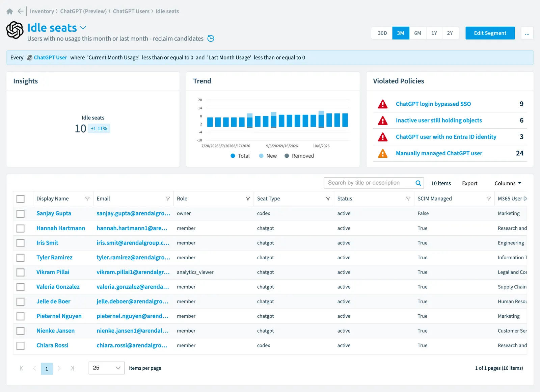Go back using the left arrow icon
Screen dimensions: 540x392
coord(21,11)
